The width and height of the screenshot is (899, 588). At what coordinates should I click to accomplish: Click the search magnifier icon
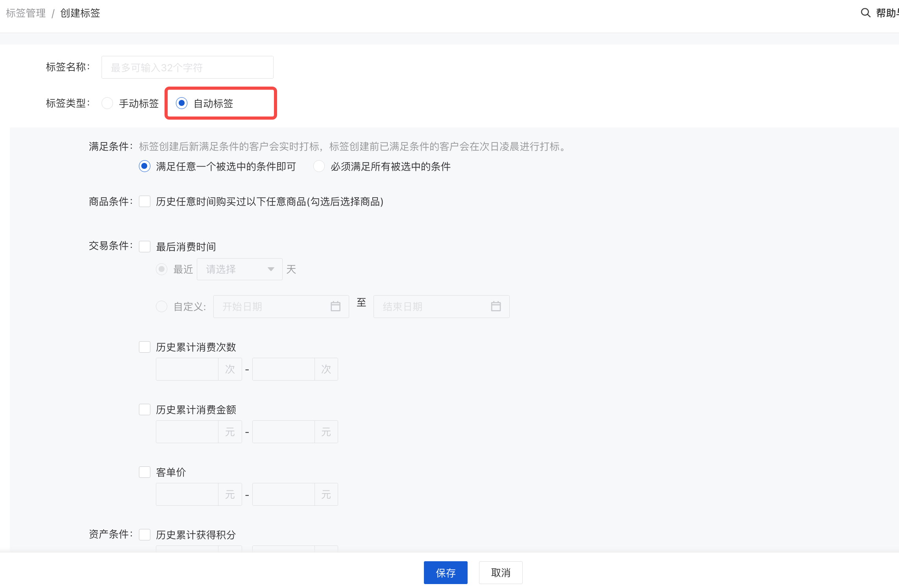(865, 13)
